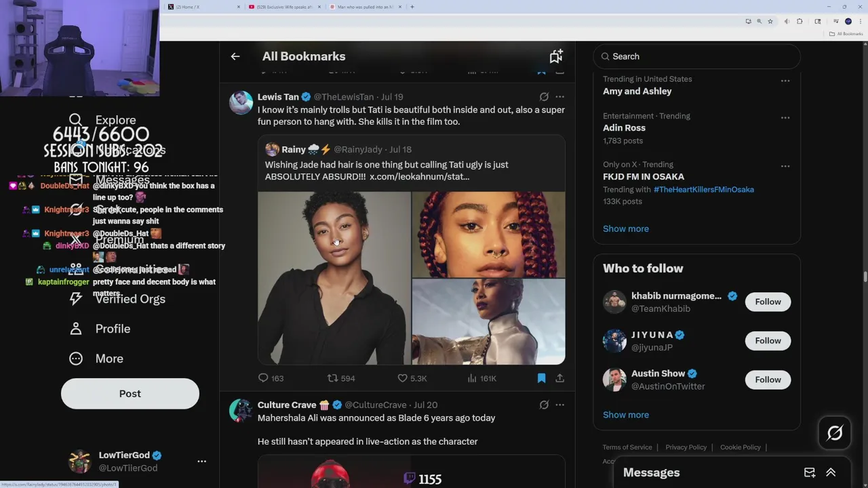
Task: Open the Terms of Service link
Action: coord(627,447)
